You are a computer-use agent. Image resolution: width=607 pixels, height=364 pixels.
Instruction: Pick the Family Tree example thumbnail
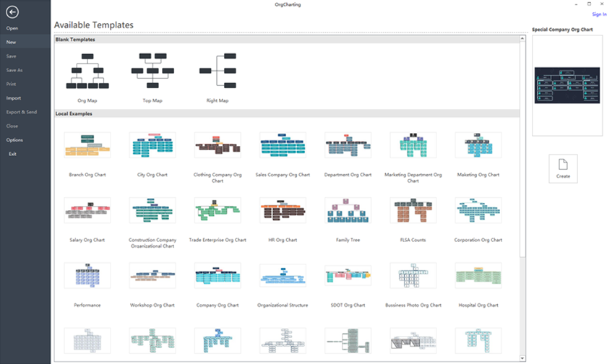(x=348, y=210)
